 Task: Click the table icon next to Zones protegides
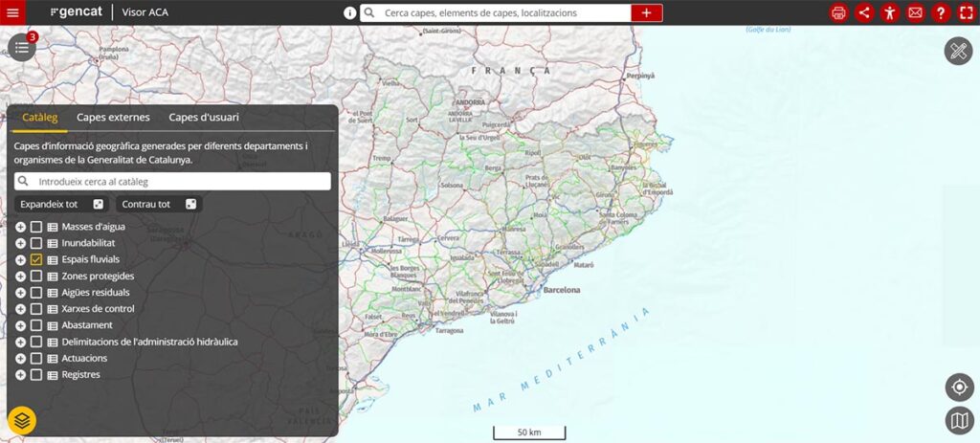coord(53,277)
